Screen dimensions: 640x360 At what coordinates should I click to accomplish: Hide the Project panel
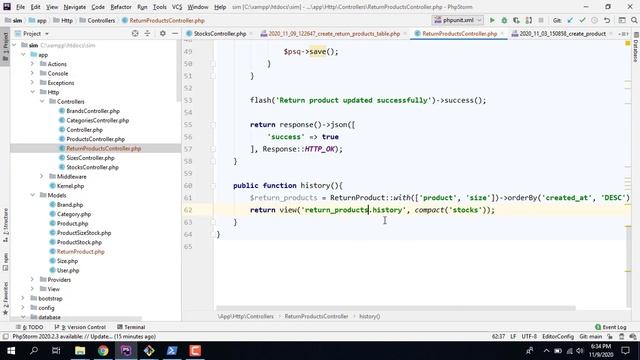pos(175,33)
